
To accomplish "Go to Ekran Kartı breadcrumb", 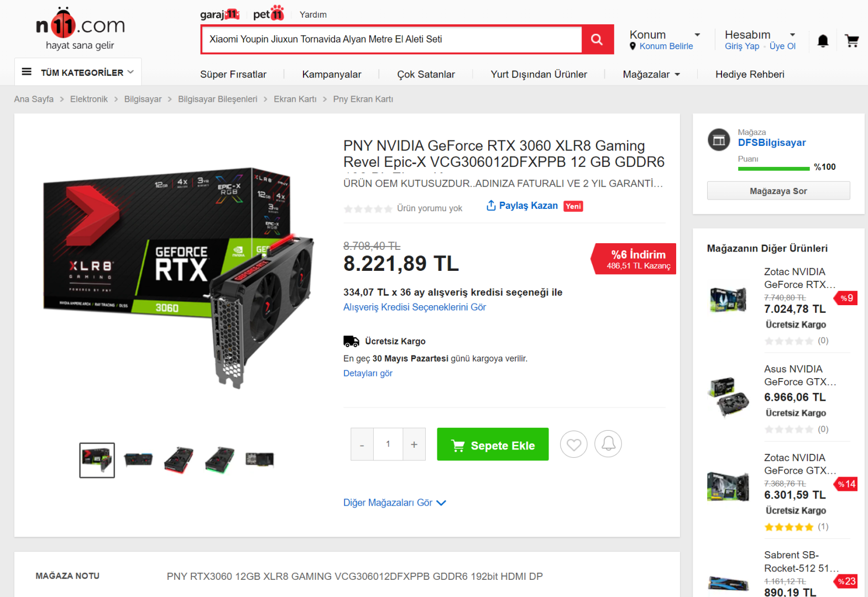I will (x=295, y=99).
